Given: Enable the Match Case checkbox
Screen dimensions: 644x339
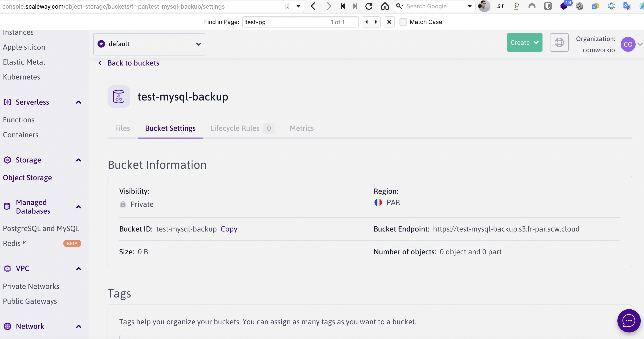Looking at the screenshot, I should click(x=403, y=22).
